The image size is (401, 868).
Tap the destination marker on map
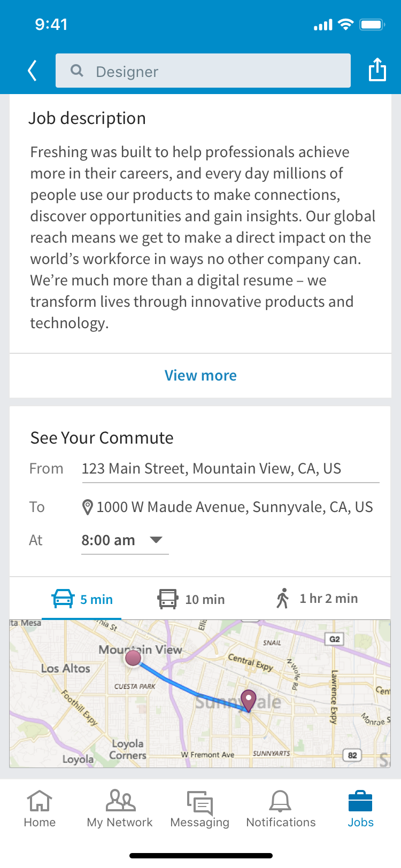click(249, 700)
